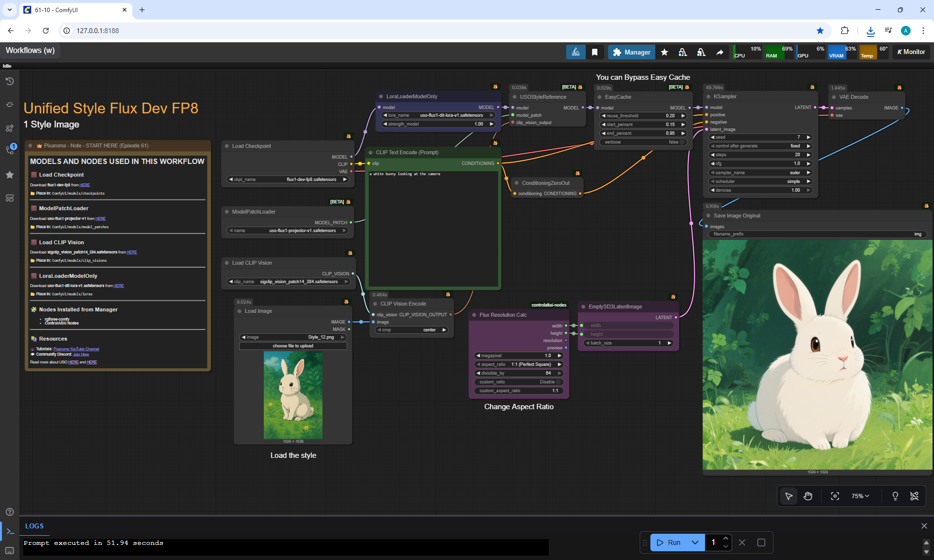Click the share arrow icon in toolbar
The height and width of the screenshot is (560, 934).
[719, 52]
